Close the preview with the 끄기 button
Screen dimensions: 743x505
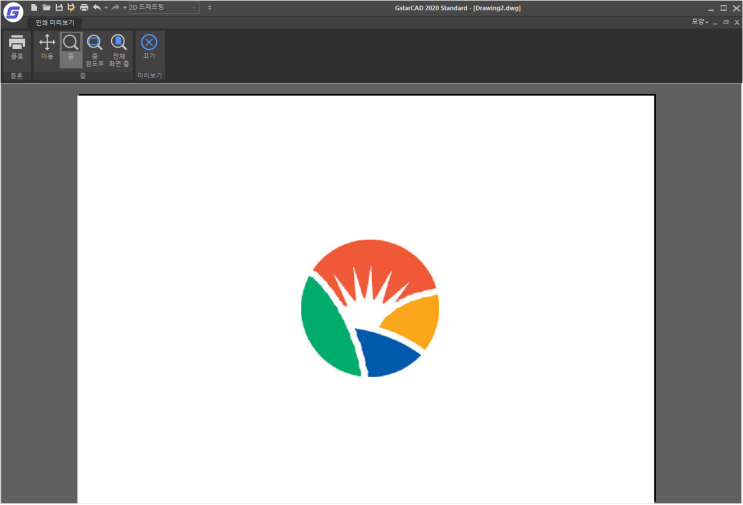[x=149, y=46]
